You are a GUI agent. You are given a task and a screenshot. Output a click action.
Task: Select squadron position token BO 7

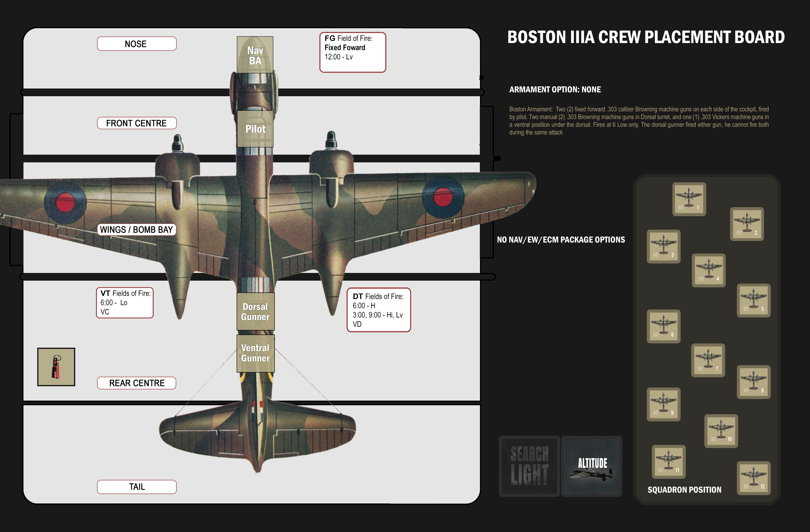(x=708, y=360)
